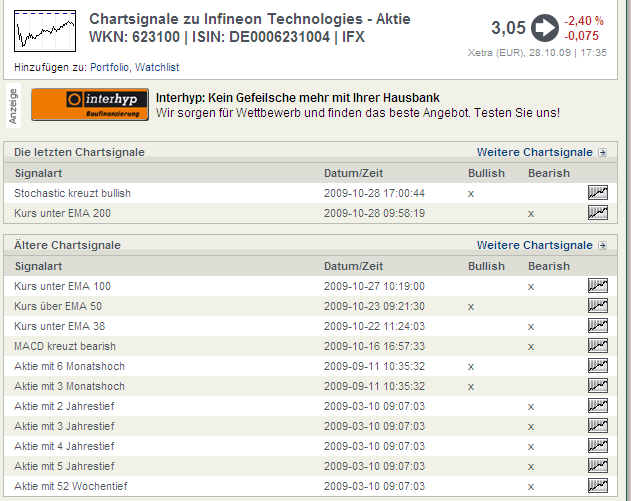Open chart icon for Kurs unter EMA 100

click(x=598, y=286)
